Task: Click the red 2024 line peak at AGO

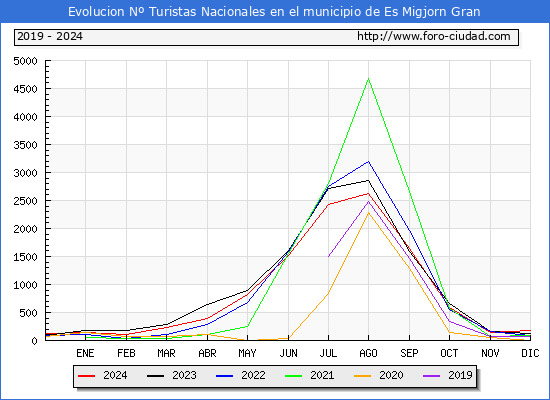Action: pyautogui.click(x=368, y=193)
